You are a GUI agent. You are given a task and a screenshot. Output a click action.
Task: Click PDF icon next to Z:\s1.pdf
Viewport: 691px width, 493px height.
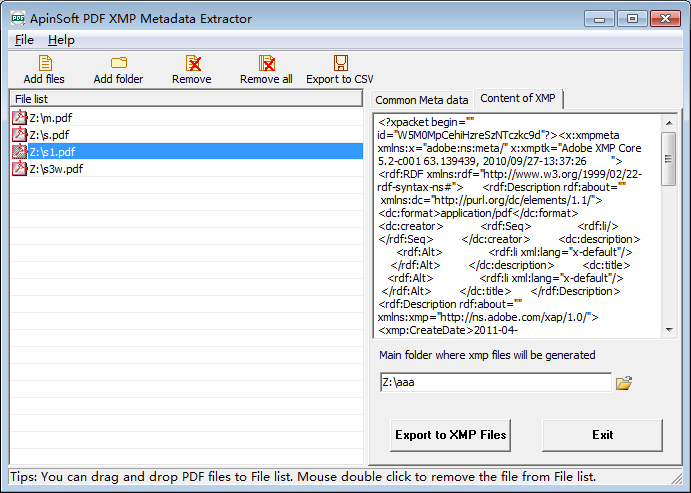click(x=19, y=152)
